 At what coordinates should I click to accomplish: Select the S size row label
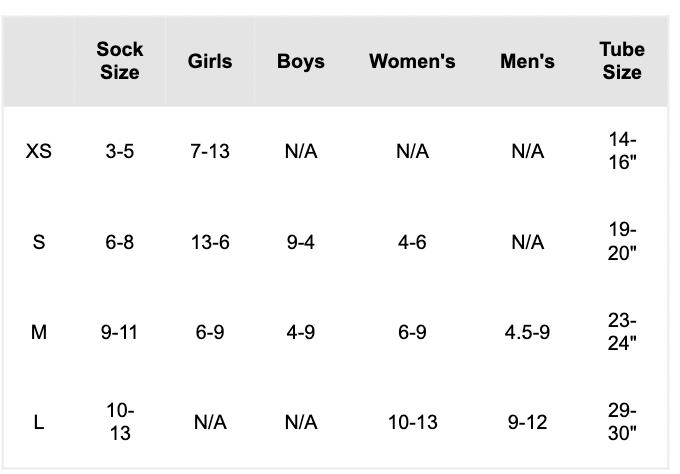click(x=39, y=242)
